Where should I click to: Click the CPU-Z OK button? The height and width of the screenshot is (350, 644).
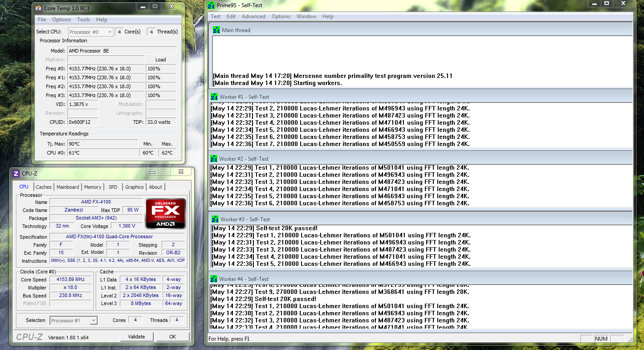pyautogui.click(x=172, y=337)
